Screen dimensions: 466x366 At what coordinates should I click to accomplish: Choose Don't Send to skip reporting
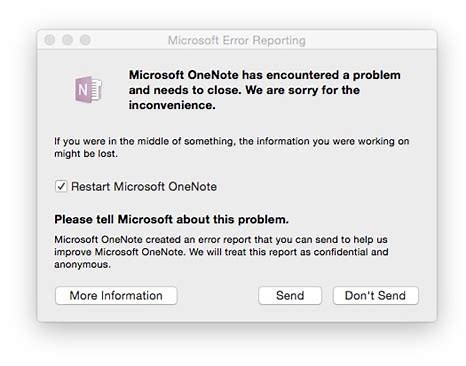point(375,296)
